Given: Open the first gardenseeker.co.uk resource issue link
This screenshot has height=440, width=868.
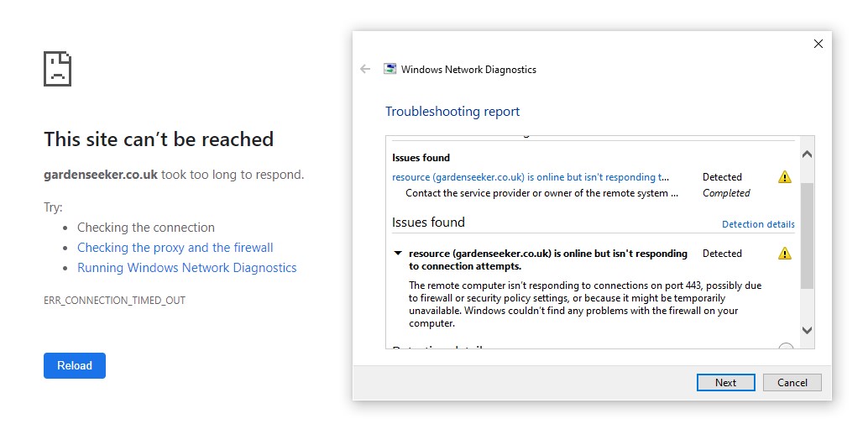Looking at the screenshot, I should pos(531,177).
